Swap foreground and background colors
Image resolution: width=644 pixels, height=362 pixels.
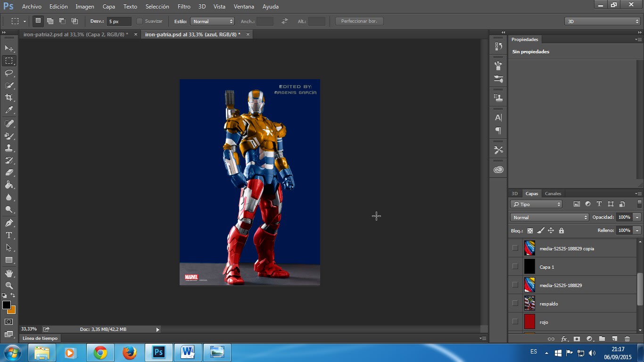(x=13, y=295)
